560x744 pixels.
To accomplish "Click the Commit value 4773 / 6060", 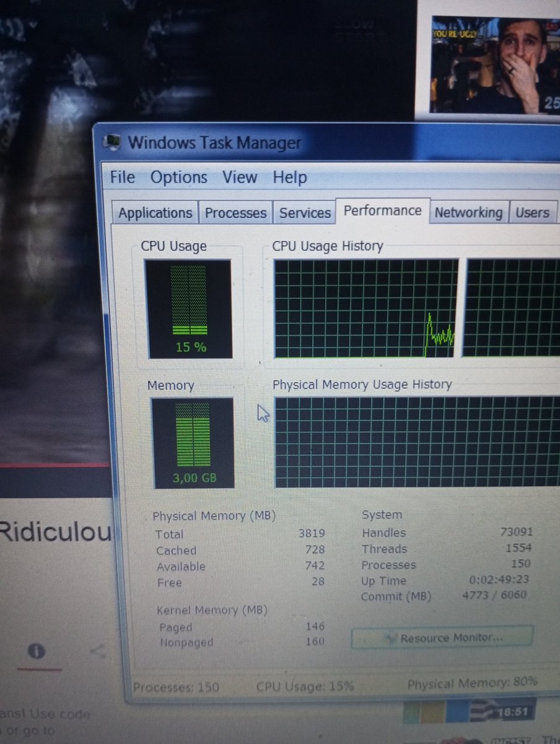I will pos(494,595).
